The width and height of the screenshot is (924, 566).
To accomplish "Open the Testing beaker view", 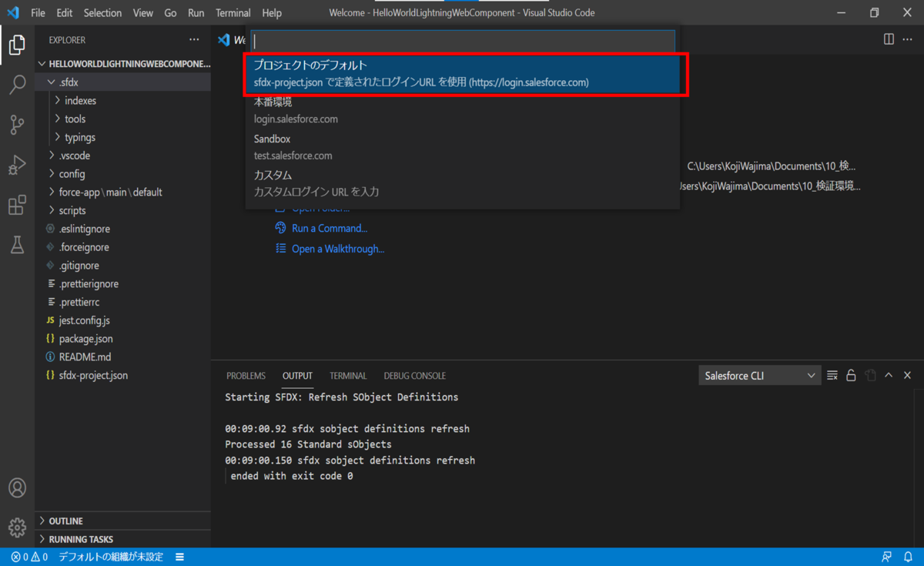I will pyautogui.click(x=17, y=245).
